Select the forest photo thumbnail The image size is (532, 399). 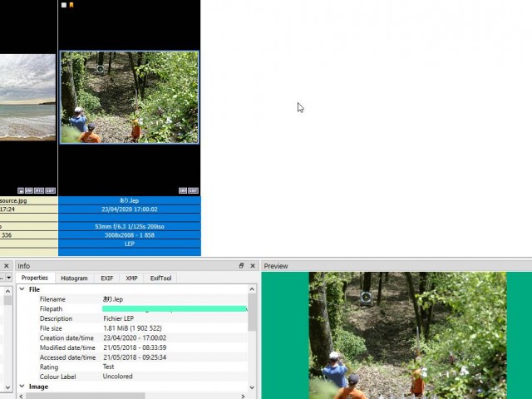pyautogui.click(x=130, y=97)
